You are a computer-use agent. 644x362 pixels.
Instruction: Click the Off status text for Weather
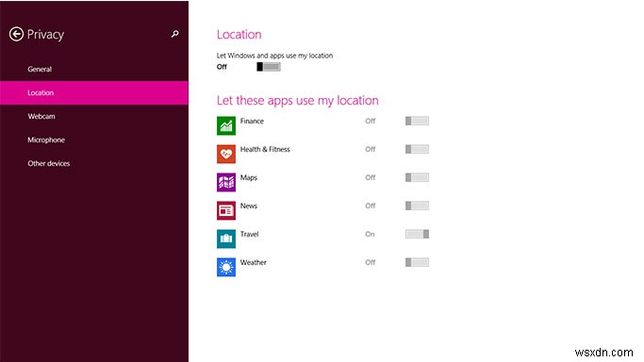(x=370, y=263)
